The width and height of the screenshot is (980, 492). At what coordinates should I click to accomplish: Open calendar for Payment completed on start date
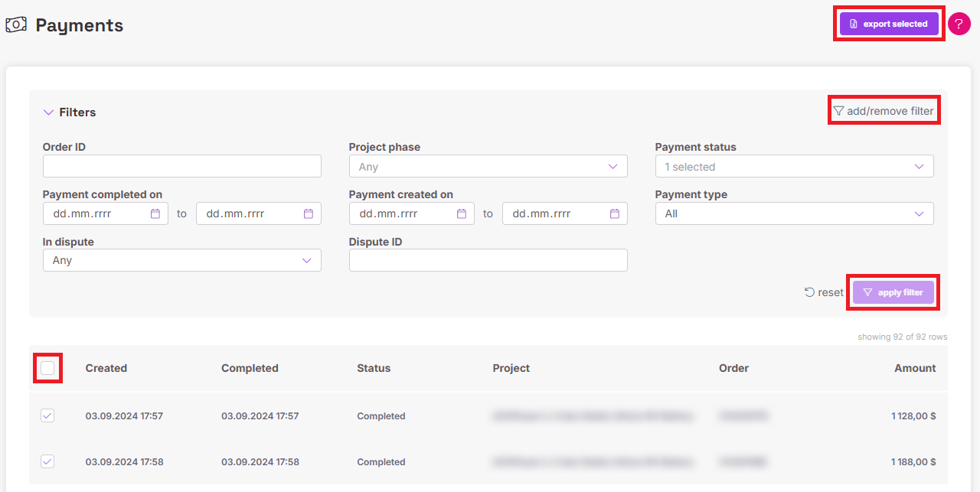[155, 214]
